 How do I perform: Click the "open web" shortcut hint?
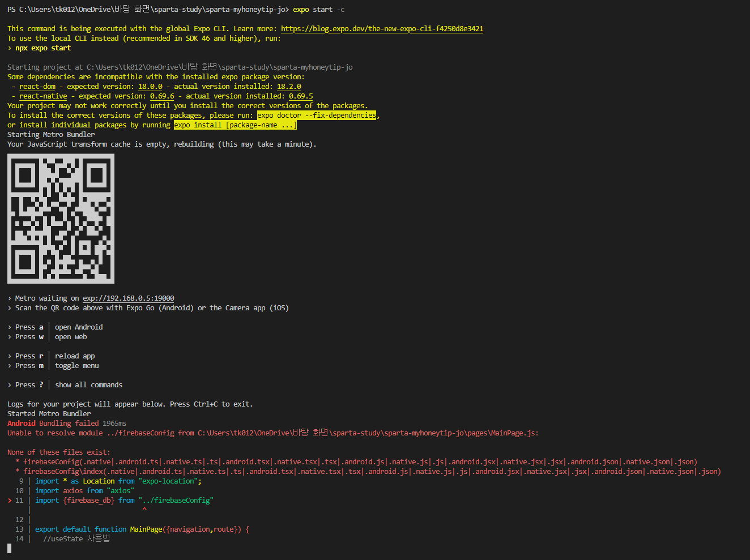point(71,337)
